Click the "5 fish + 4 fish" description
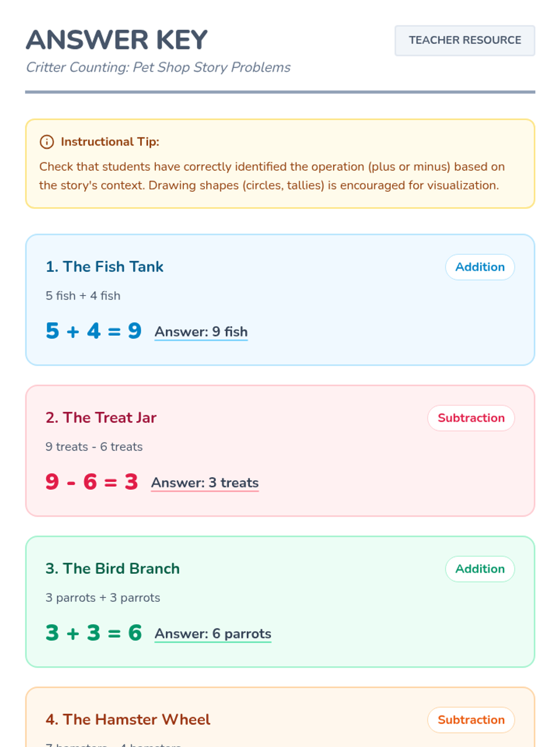 pyautogui.click(x=83, y=296)
